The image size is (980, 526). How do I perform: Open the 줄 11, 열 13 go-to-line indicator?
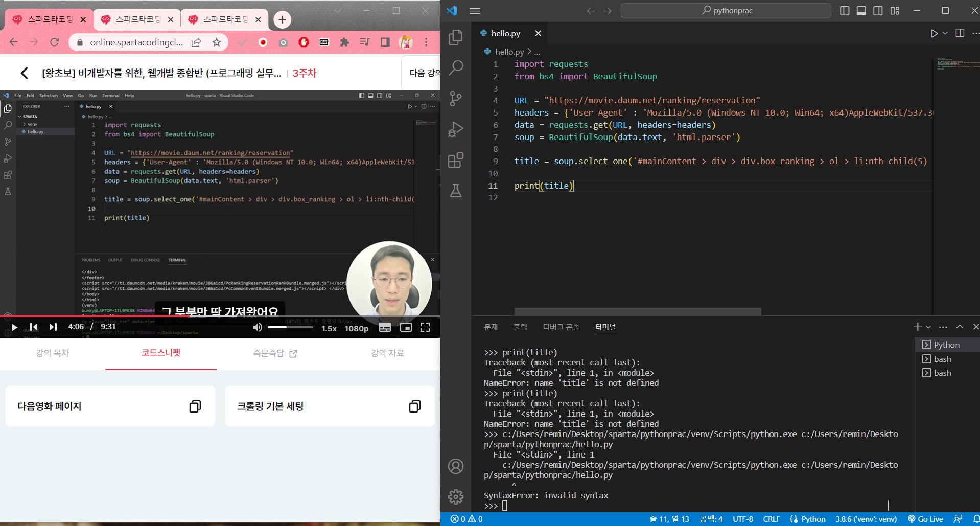669,519
